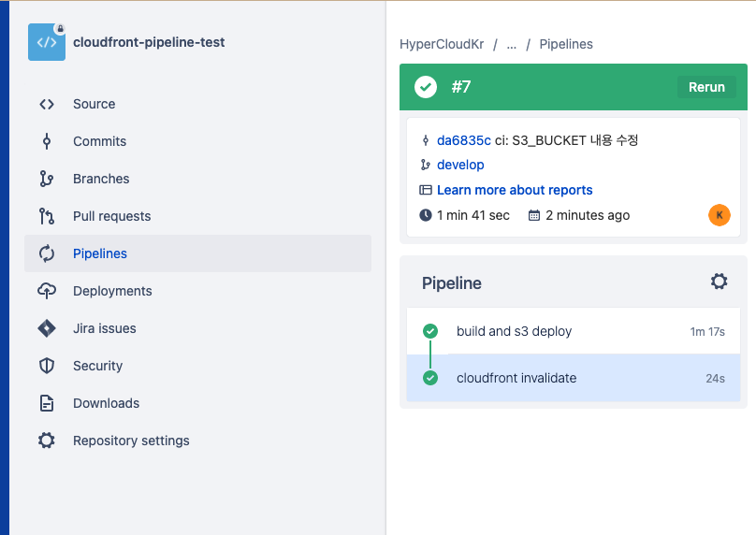
Task: Click the #7 pipeline number heading
Action: point(461,87)
